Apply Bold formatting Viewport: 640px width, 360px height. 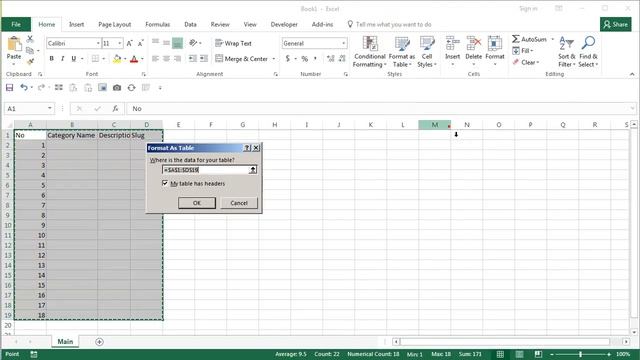click(x=51, y=59)
